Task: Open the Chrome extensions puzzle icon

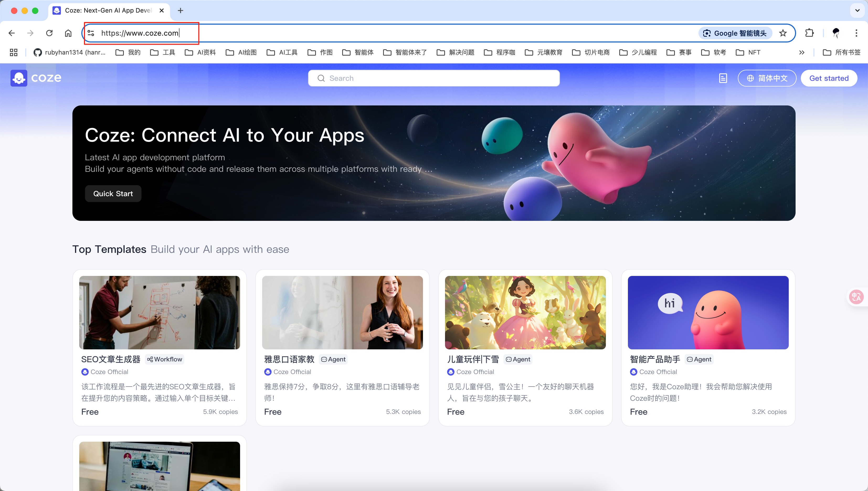Action: [x=810, y=33]
